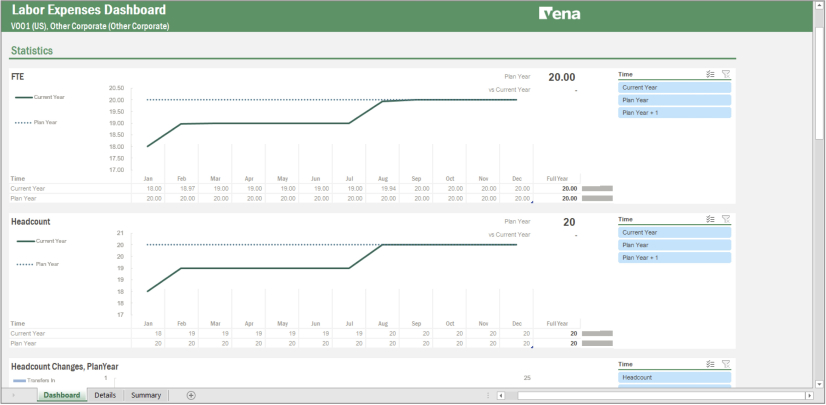Screen dimensions: 826x405
Task: Select Plan Year in Headcount slicer
Action: coord(674,245)
